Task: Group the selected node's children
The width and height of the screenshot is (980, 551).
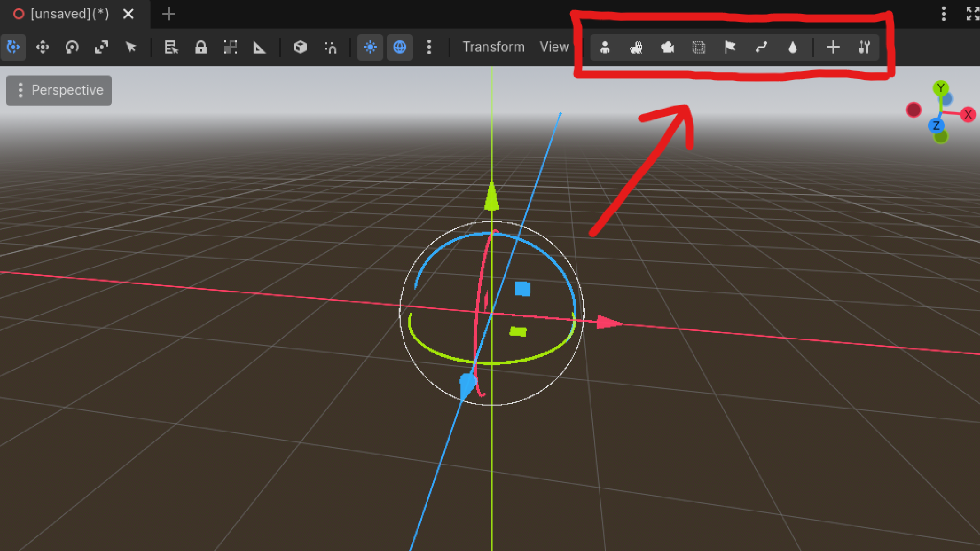Action: coord(230,47)
